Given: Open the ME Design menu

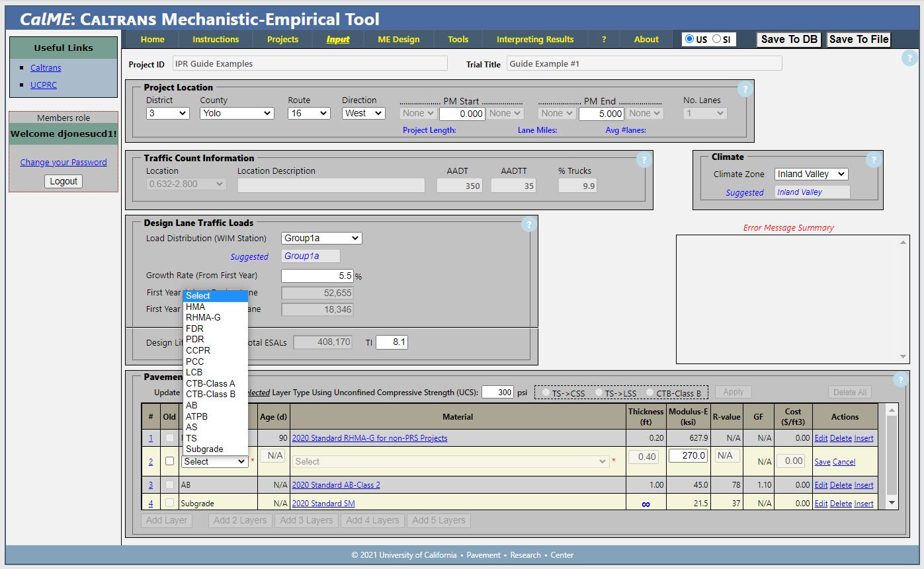Looking at the screenshot, I should 398,39.
